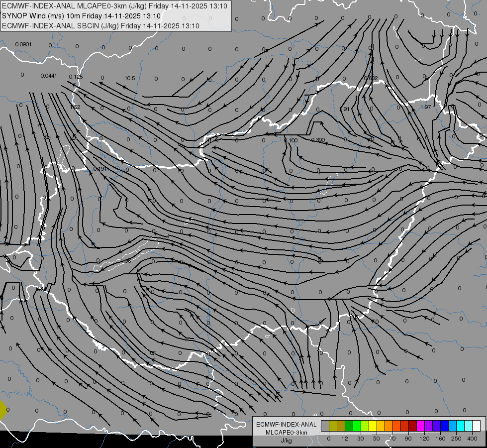The height and width of the screenshot is (448, 487).
Task: Pick the yellow-green lime legend swatch
Action: coord(365,426)
